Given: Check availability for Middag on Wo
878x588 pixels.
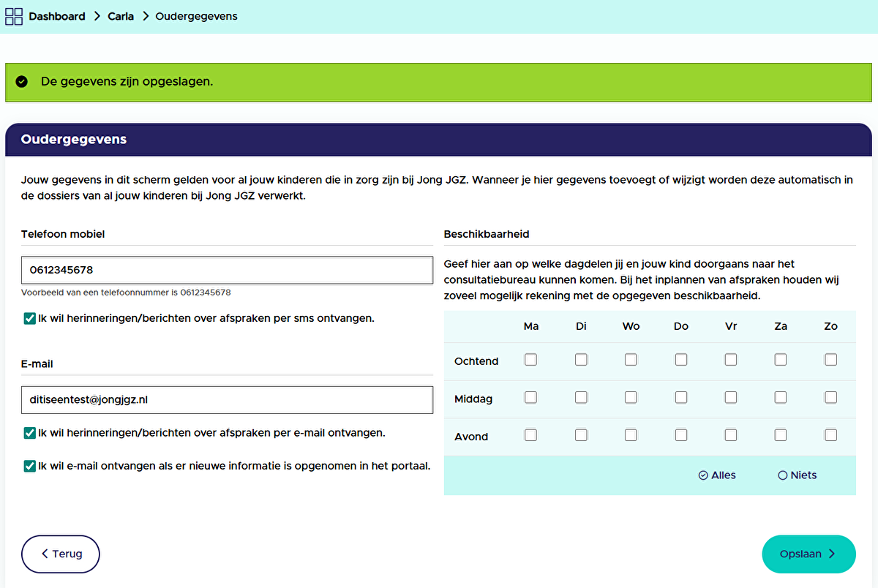Looking at the screenshot, I should (631, 397).
